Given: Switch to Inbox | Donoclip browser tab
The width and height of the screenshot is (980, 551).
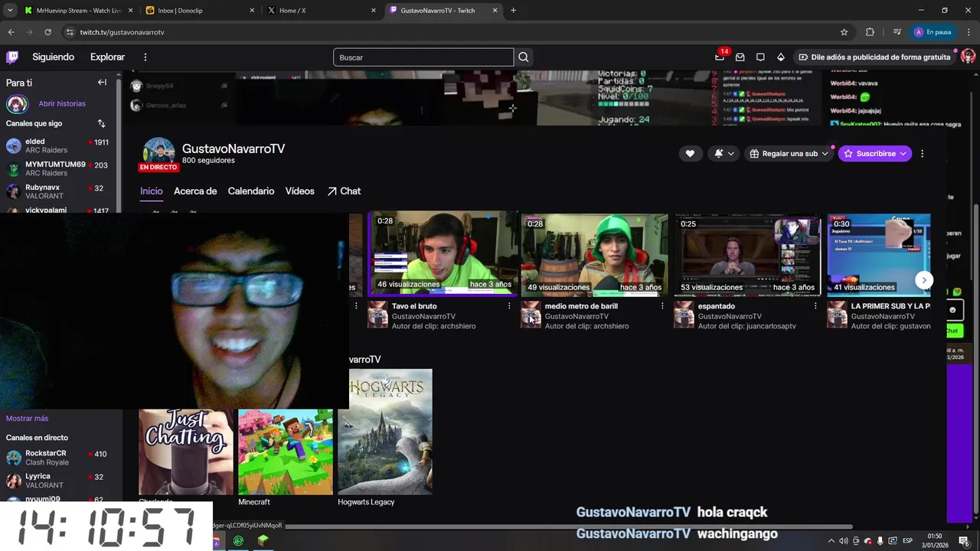Looking at the screenshot, I should pos(200,11).
